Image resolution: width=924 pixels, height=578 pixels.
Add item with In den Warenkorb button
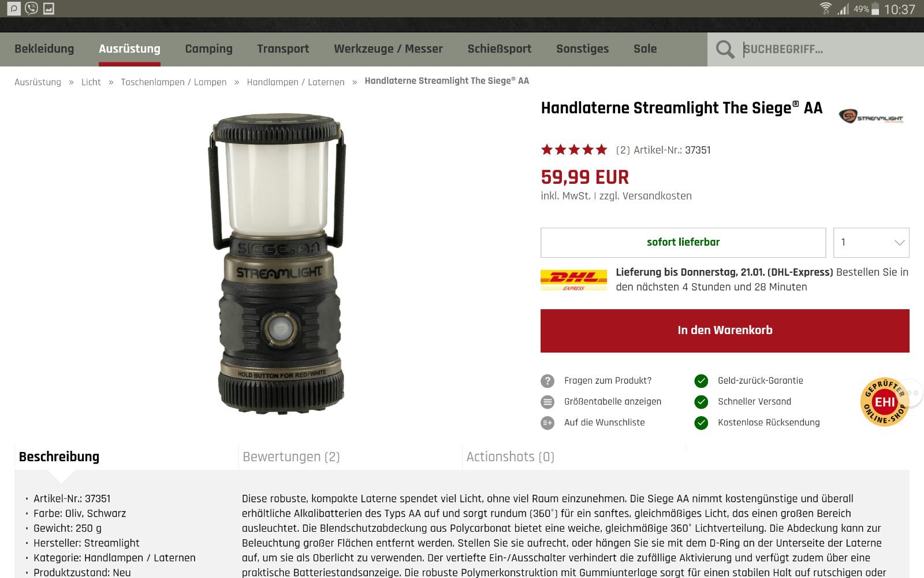(725, 331)
